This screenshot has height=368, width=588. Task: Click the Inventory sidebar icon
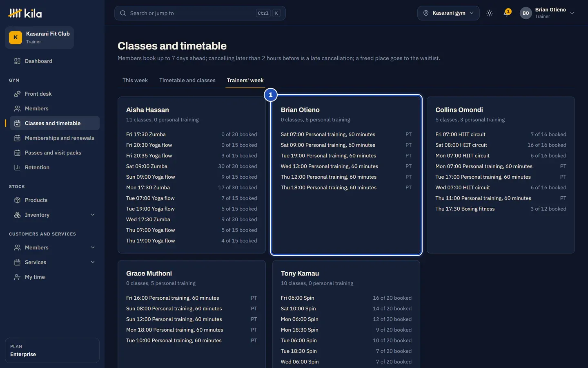(x=17, y=215)
